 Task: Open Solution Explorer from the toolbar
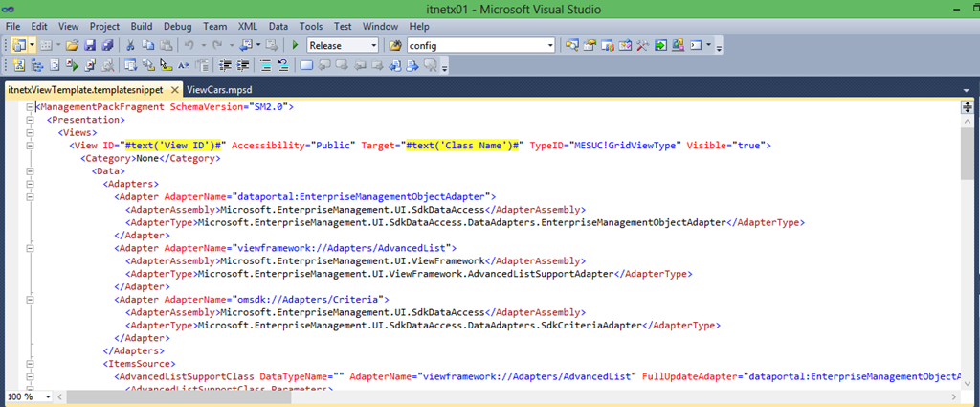click(x=573, y=45)
